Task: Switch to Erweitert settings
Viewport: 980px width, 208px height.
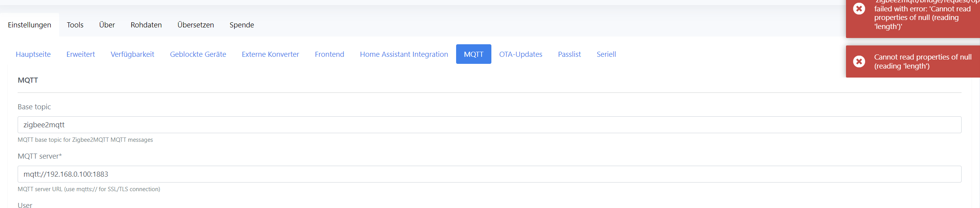Action: click(81, 54)
